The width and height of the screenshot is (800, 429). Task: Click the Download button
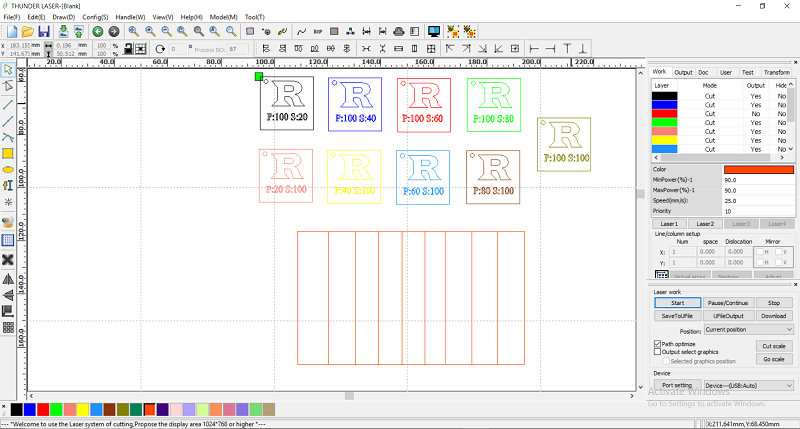point(773,316)
